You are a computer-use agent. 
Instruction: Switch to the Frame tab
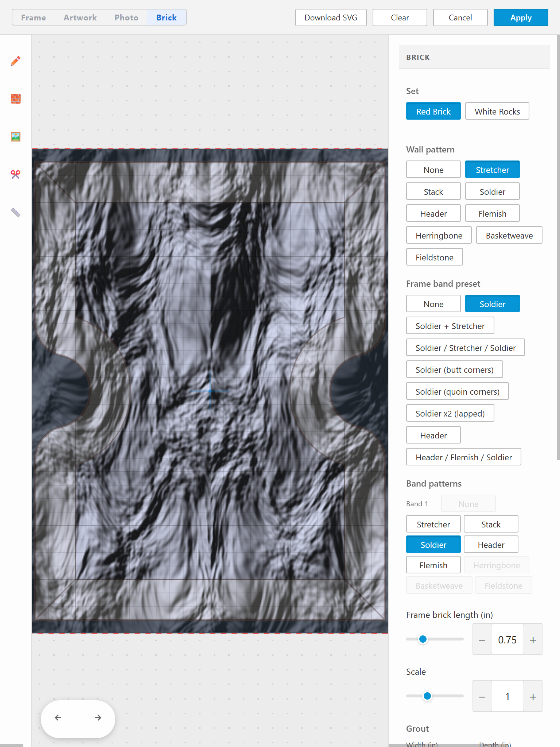pos(34,18)
